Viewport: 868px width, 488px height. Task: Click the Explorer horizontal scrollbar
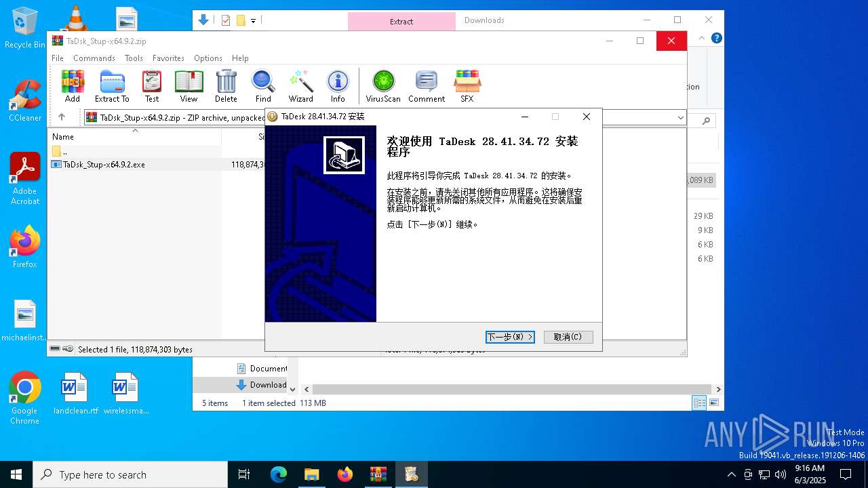[512, 389]
